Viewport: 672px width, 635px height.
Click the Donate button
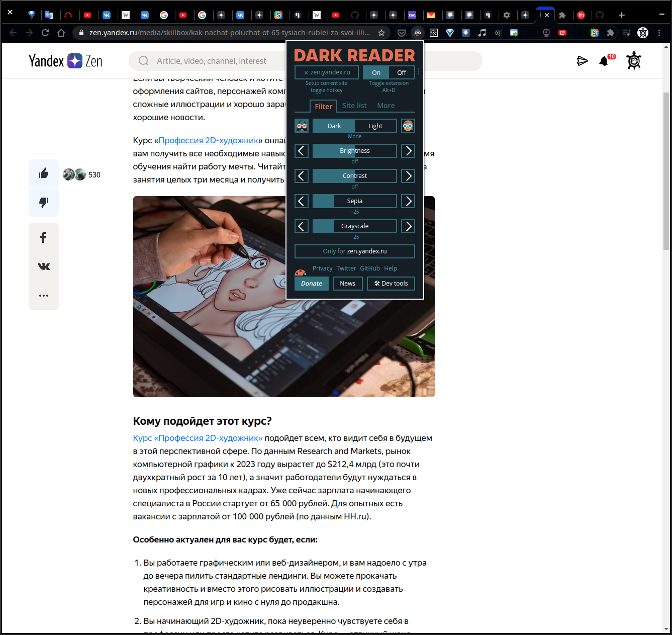311,283
